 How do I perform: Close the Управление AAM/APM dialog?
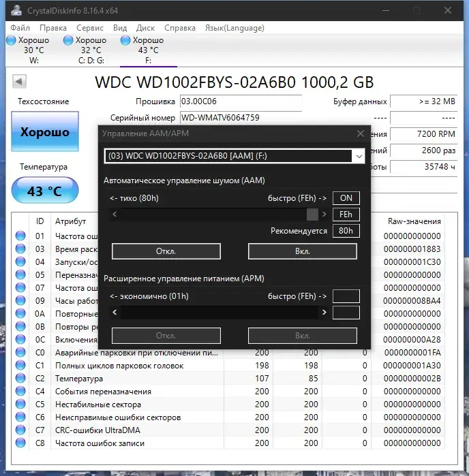click(361, 133)
